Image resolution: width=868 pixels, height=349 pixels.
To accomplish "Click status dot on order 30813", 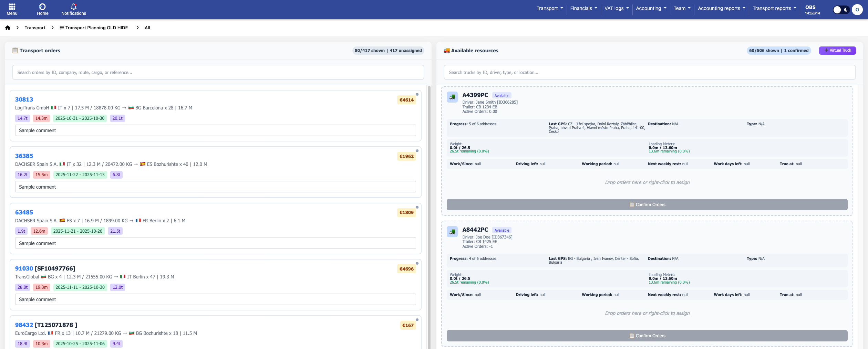I will pyautogui.click(x=417, y=94).
